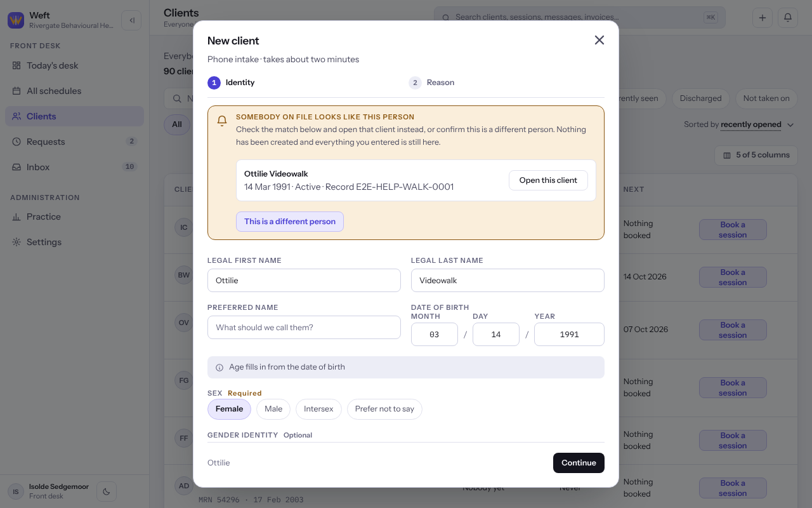Click the info icon beside Age fills in
This screenshot has width=812, height=508.
tap(219, 368)
